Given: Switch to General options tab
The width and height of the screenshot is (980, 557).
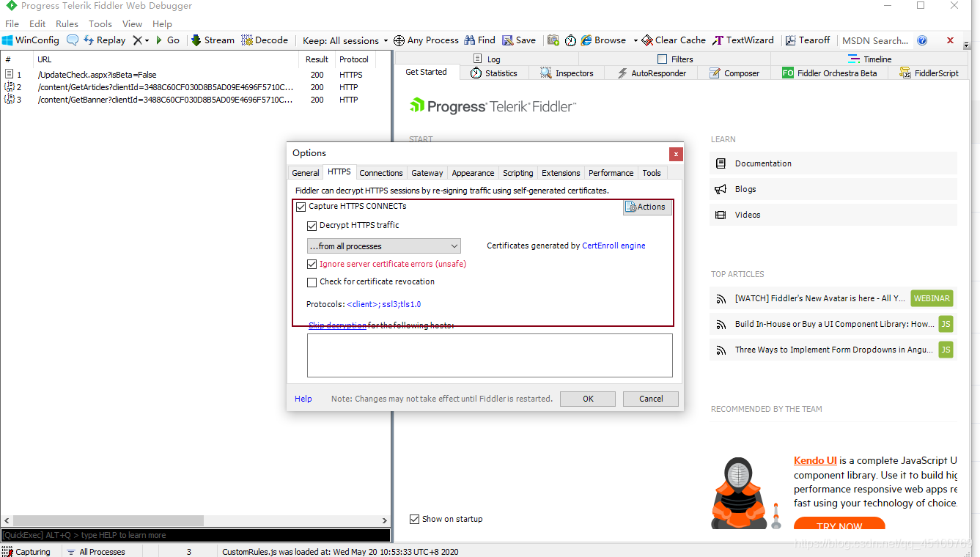Looking at the screenshot, I should tap(306, 173).
